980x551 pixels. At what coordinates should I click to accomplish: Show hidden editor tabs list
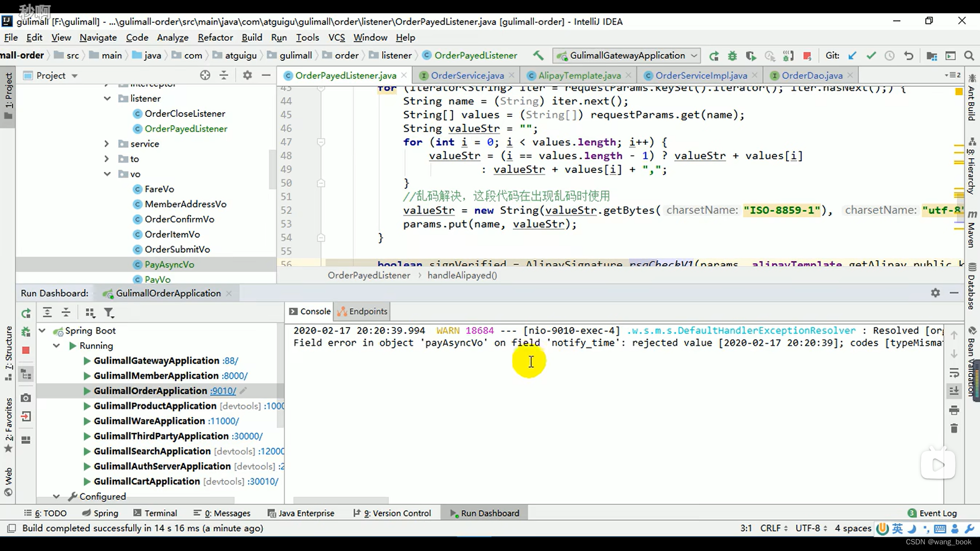point(952,76)
